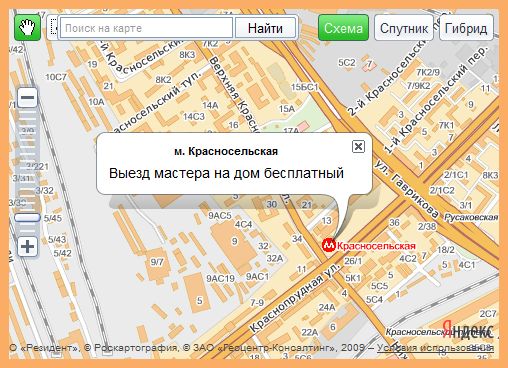Click text Выезд мастера на дом бесплатный
The image size is (508, 368).
(x=226, y=173)
